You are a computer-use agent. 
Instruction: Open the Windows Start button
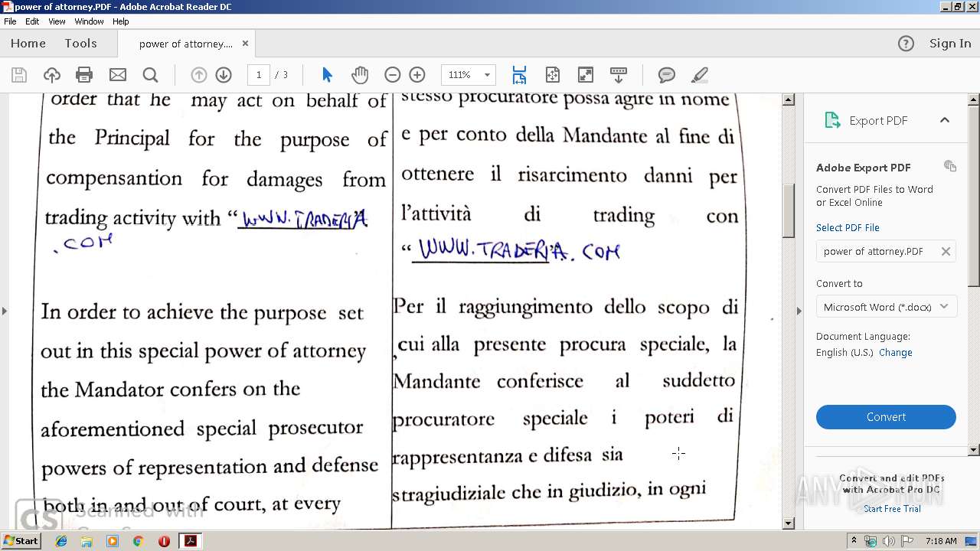point(21,540)
